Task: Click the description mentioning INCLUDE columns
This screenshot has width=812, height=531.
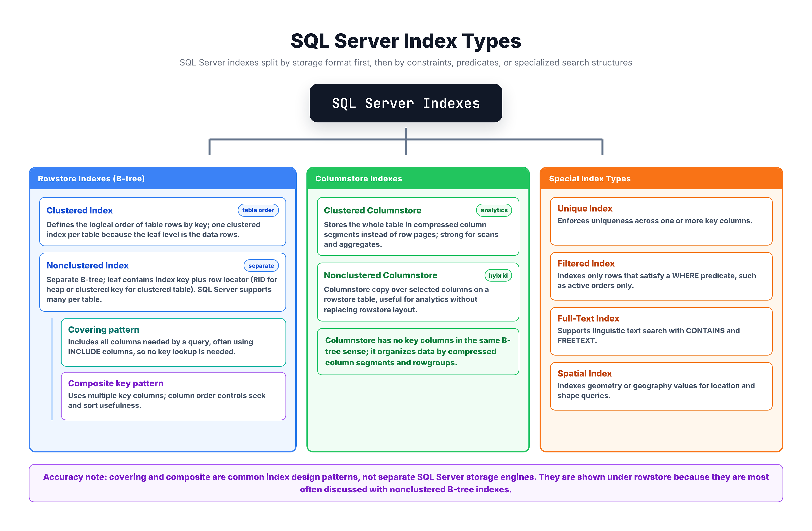Action: [x=160, y=347]
